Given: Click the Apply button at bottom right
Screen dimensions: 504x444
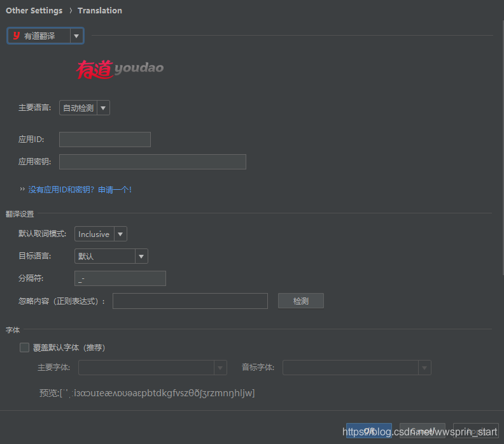Looking at the screenshot, I should coord(476,431).
